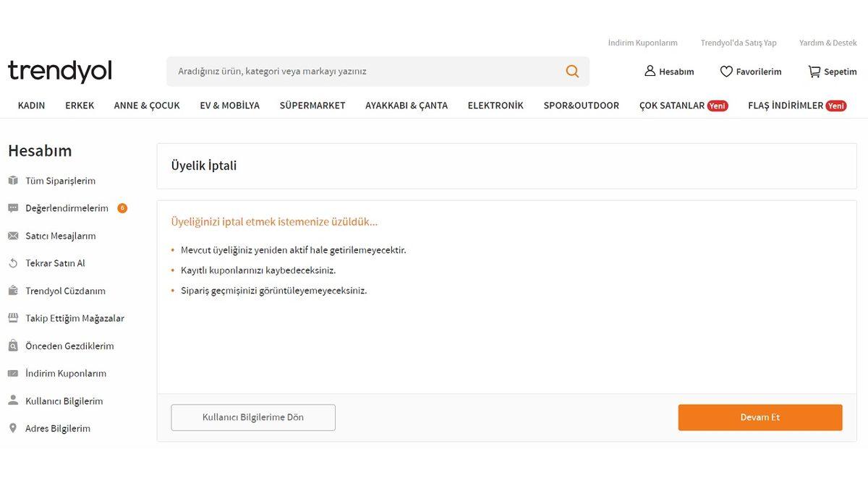Open the SÜPERMARKET category
868x488 pixels.
coord(312,104)
